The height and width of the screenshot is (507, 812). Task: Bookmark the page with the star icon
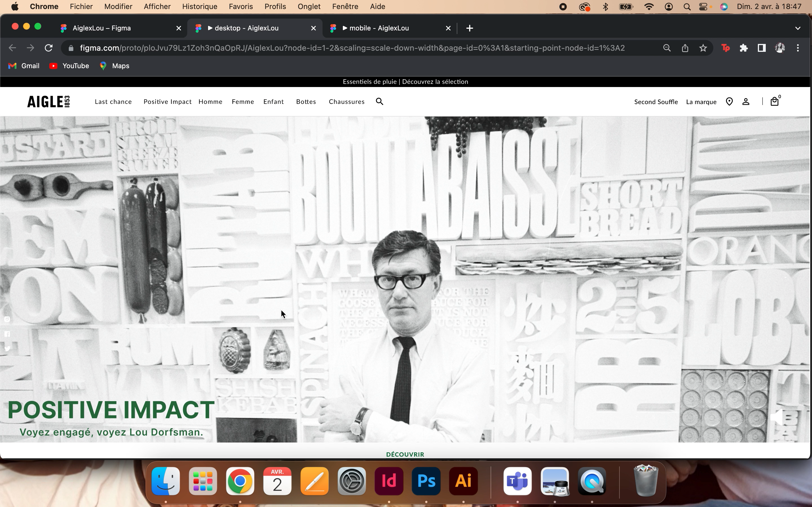(703, 48)
